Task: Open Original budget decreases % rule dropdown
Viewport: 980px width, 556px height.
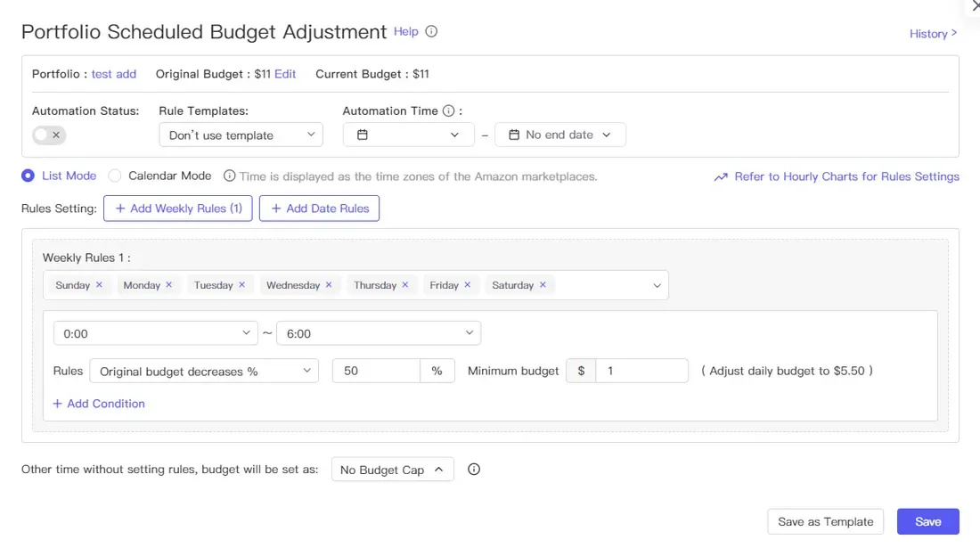Action: pyautogui.click(x=204, y=371)
